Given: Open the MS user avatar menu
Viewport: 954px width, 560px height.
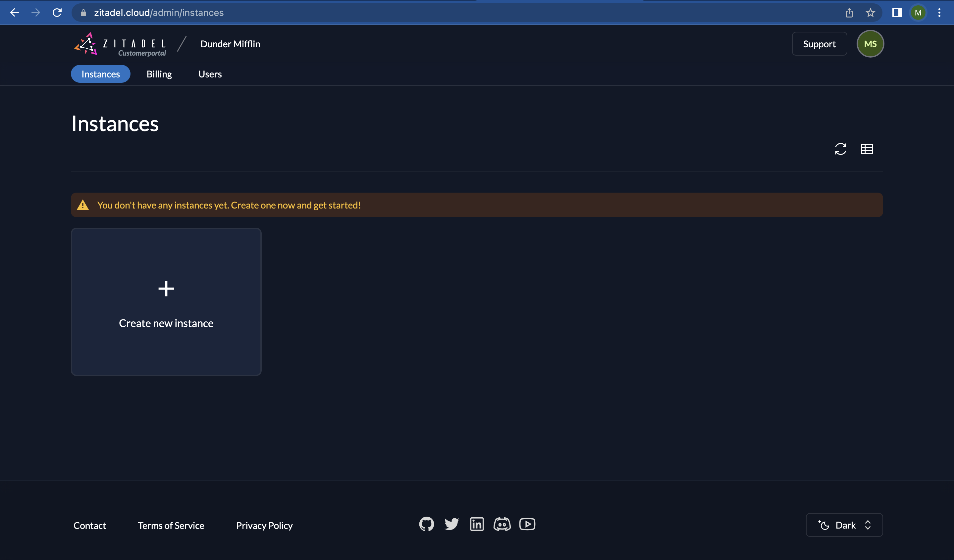Looking at the screenshot, I should (870, 44).
